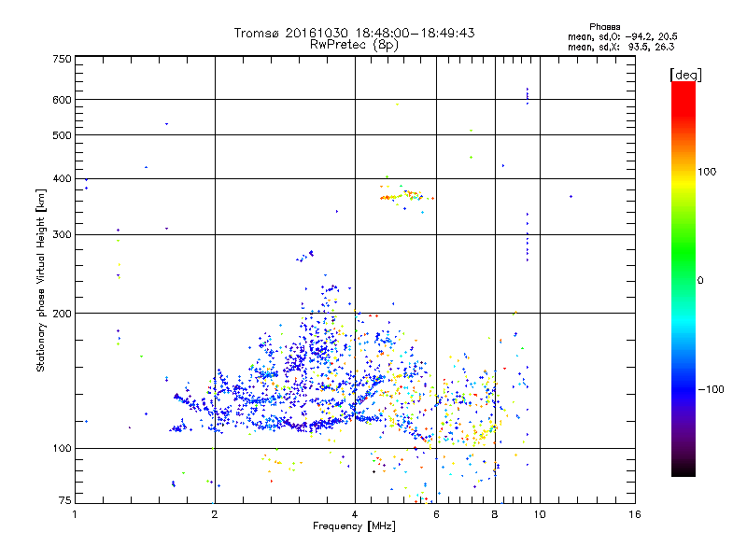The width and height of the screenshot is (747, 560).
Task: Click the Stationary phase Virtual Height [km] axis title
Action: coord(41,280)
